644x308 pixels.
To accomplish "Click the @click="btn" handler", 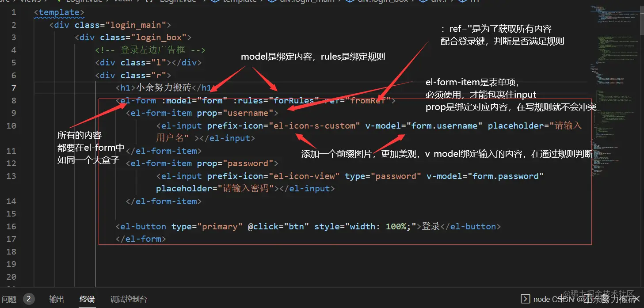I will [278, 226].
